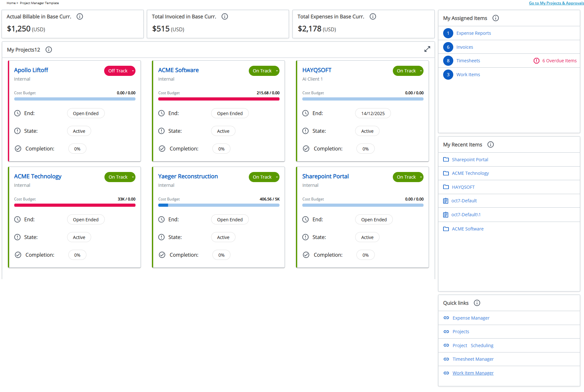Screen dimensions: 584x392
Task: Click completion checkmark icon on Yaeger Reconstruction
Action: pyautogui.click(x=162, y=254)
